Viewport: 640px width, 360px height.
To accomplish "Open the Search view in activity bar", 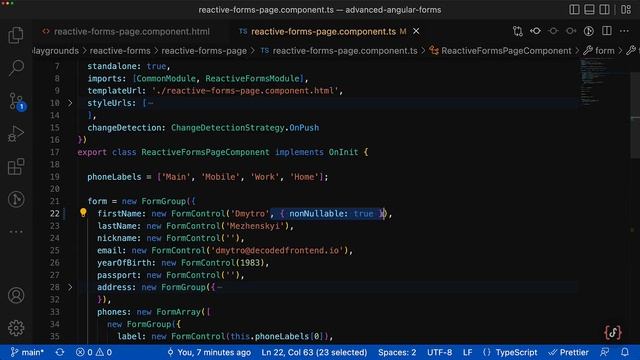I will pyautogui.click(x=16, y=68).
